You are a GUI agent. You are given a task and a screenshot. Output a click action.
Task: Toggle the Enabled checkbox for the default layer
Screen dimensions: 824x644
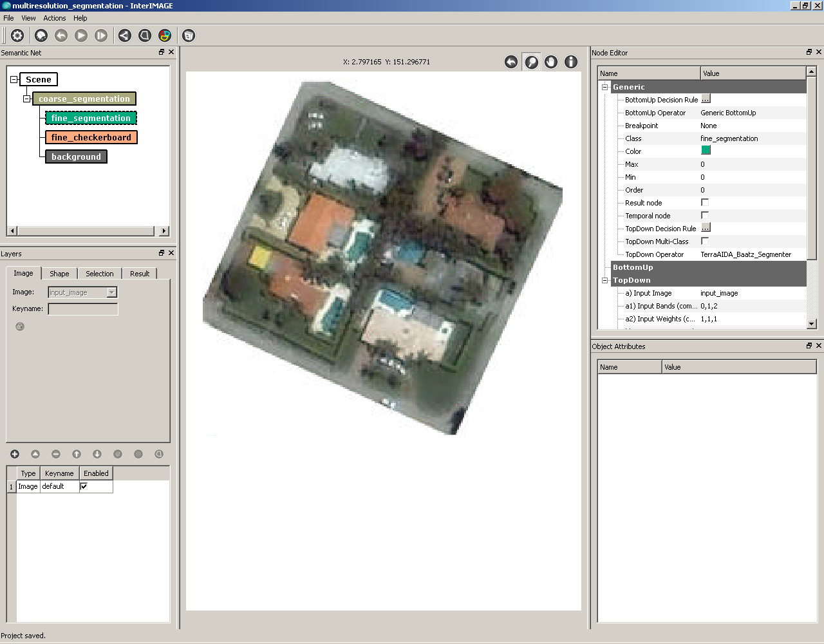pyautogui.click(x=84, y=486)
